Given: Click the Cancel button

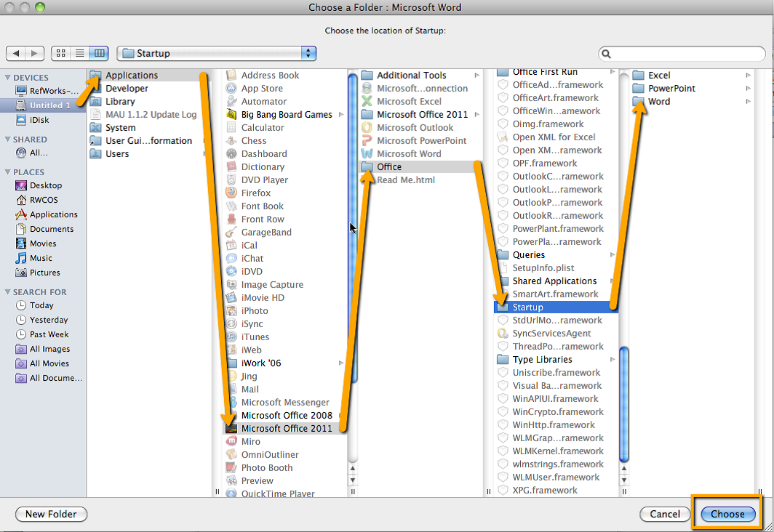Looking at the screenshot, I should (664, 514).
